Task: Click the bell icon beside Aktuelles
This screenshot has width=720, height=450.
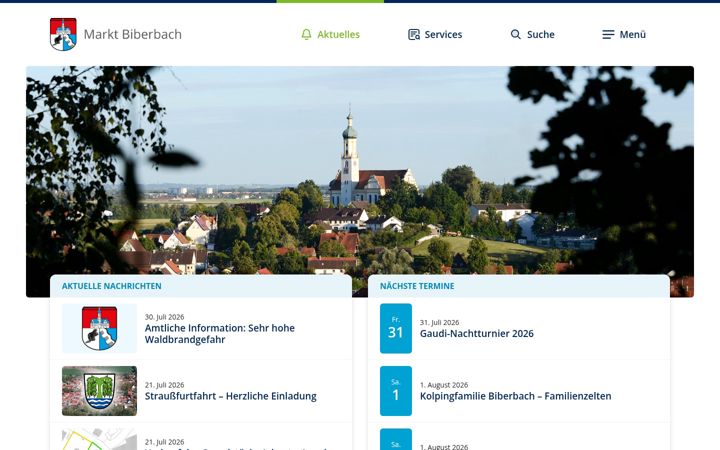Action: 306,34
